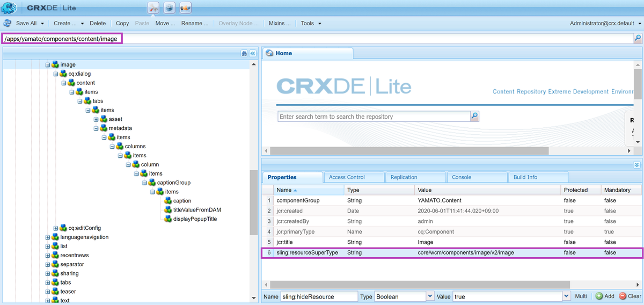Expand the languagenavigation tree node
Viewport: 644px width, 305px height.
point(48,237)
